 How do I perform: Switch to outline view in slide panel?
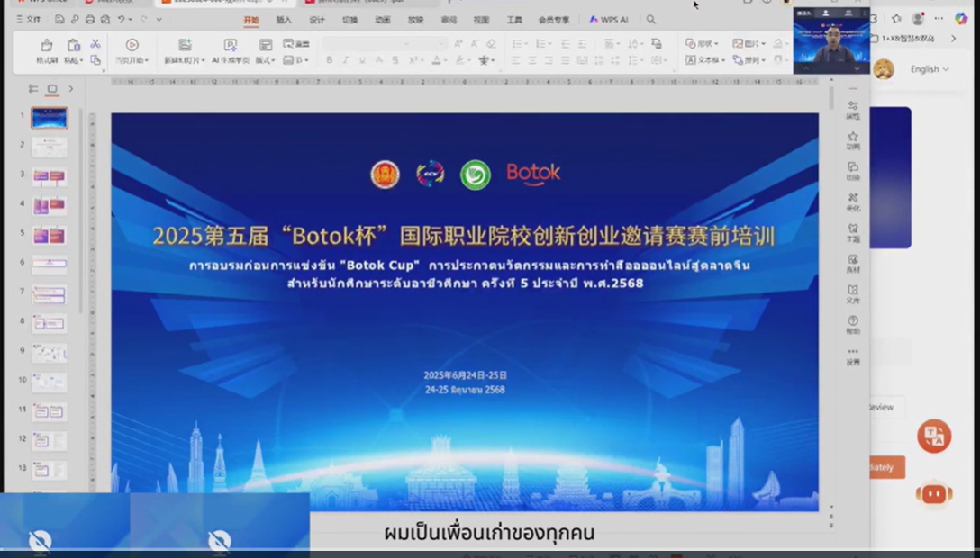[33, 89]
